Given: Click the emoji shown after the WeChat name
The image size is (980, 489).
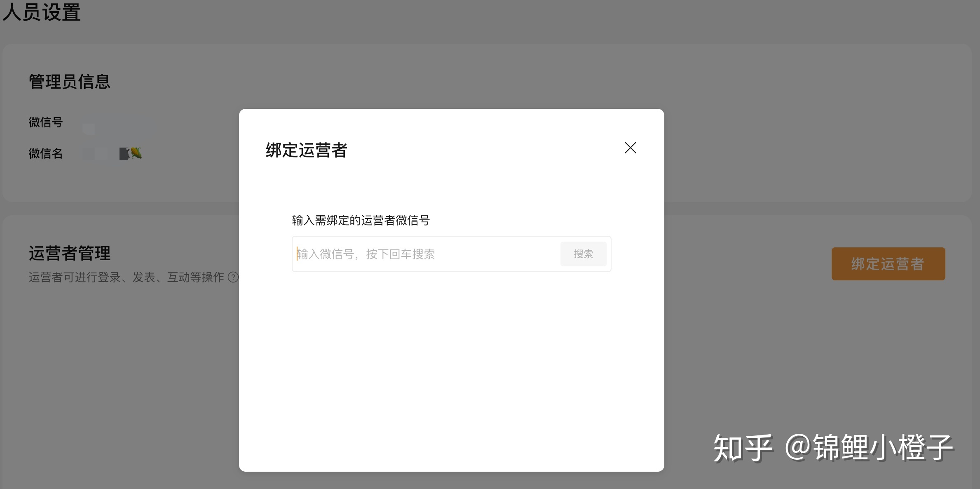Looking at the screenshot, I should [x=136, y=153].
